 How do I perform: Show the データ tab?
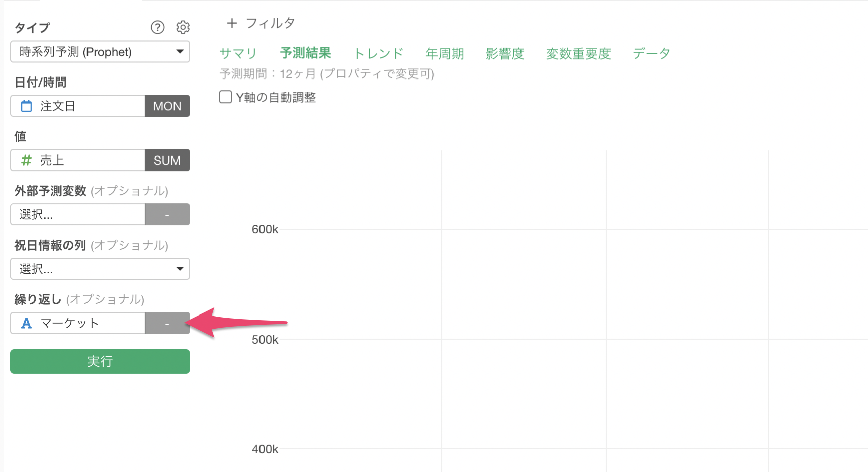(651, 53)
